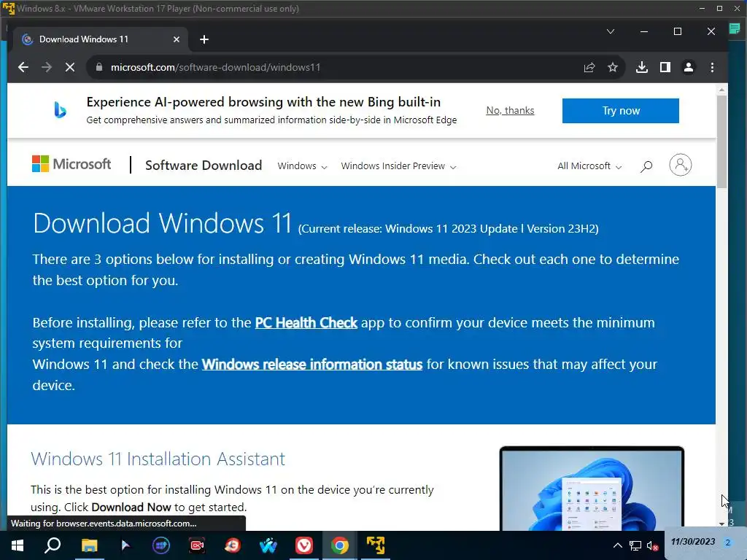Open the PC Health Check link

coord(306,323)
